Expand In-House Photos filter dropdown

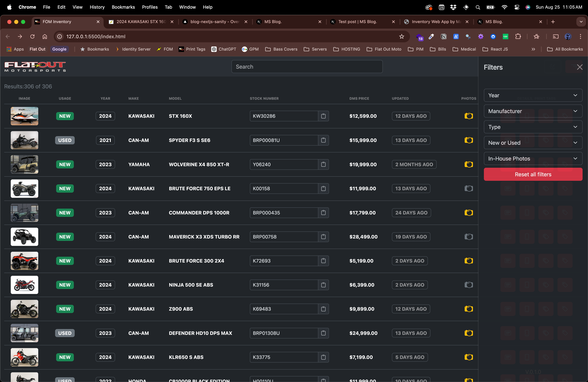[x=533, y=159]
